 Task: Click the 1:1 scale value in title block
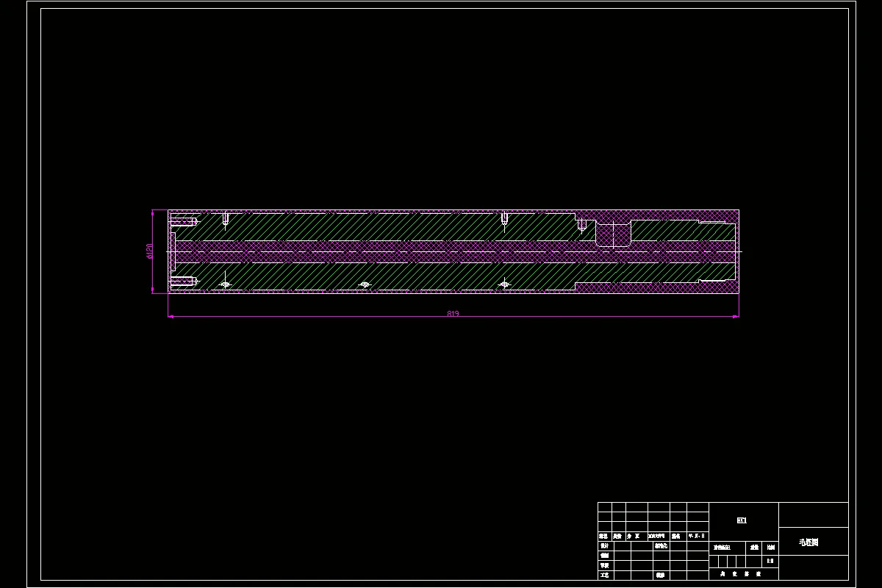[770, 561]
